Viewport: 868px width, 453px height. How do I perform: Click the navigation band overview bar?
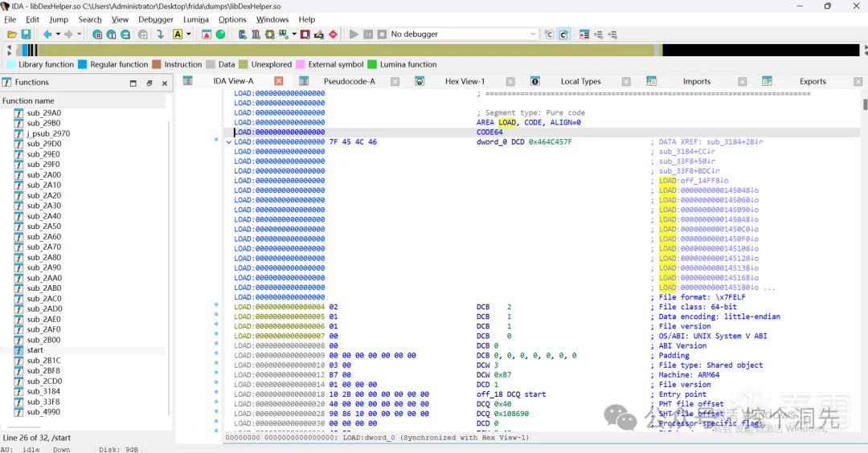[437, 50]
